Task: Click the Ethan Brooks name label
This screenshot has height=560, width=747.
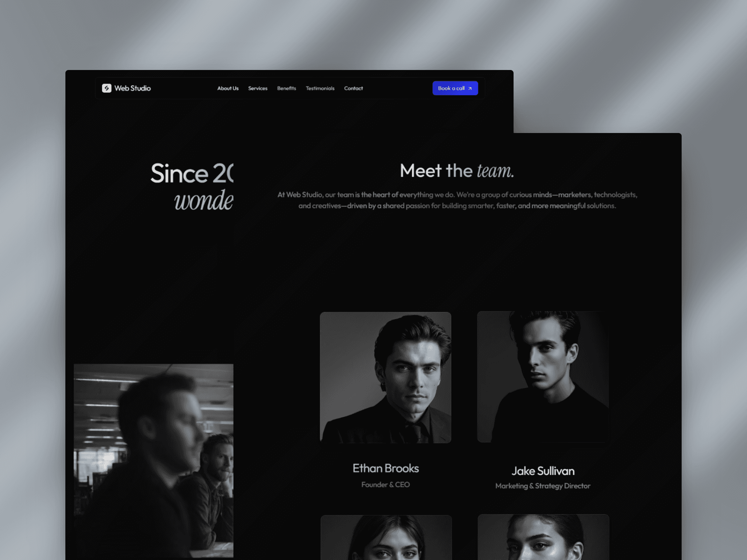Action: click(x=386, y=468)
